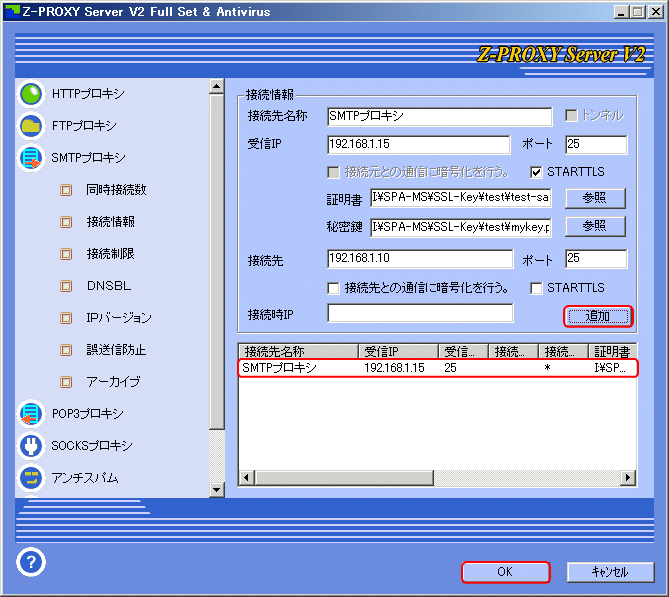Click the 接続先 address field

(420, 259)
